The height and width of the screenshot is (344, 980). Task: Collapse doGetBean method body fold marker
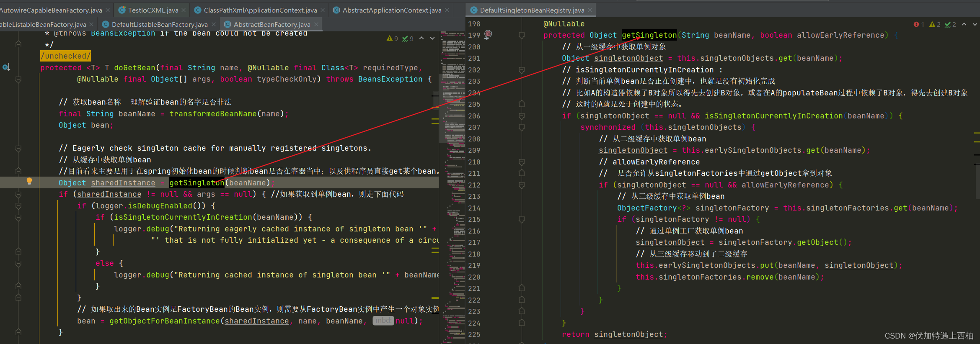18,79
